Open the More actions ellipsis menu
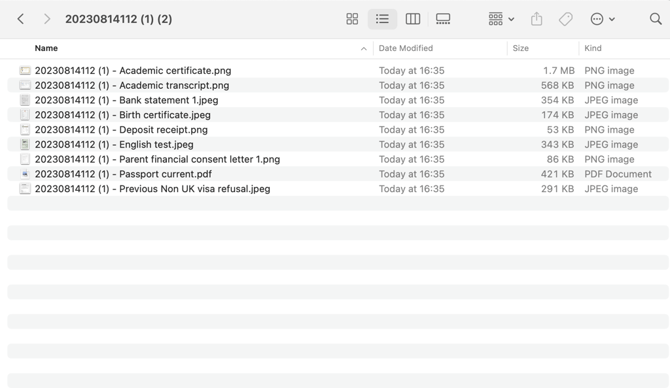This screenshot has height=388, width=670. coord(602,19)
